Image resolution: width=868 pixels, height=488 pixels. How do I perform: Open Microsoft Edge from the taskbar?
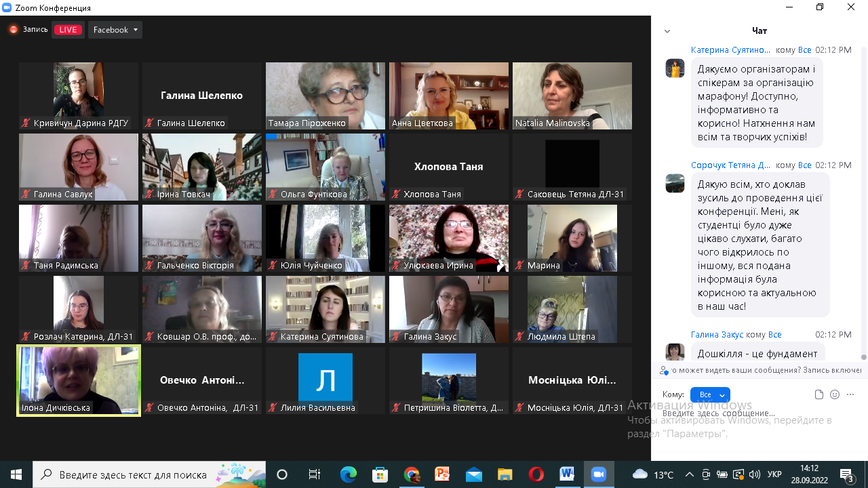click(x=349, y=474)
